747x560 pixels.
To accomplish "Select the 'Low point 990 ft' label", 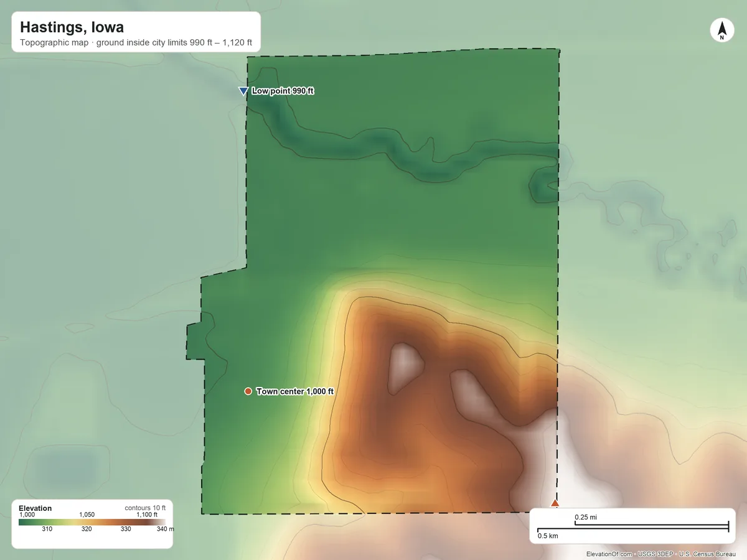I will 283,91.
